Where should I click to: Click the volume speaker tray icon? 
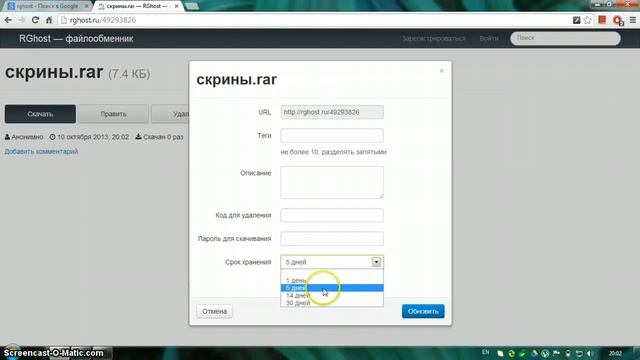click(590, 353)
